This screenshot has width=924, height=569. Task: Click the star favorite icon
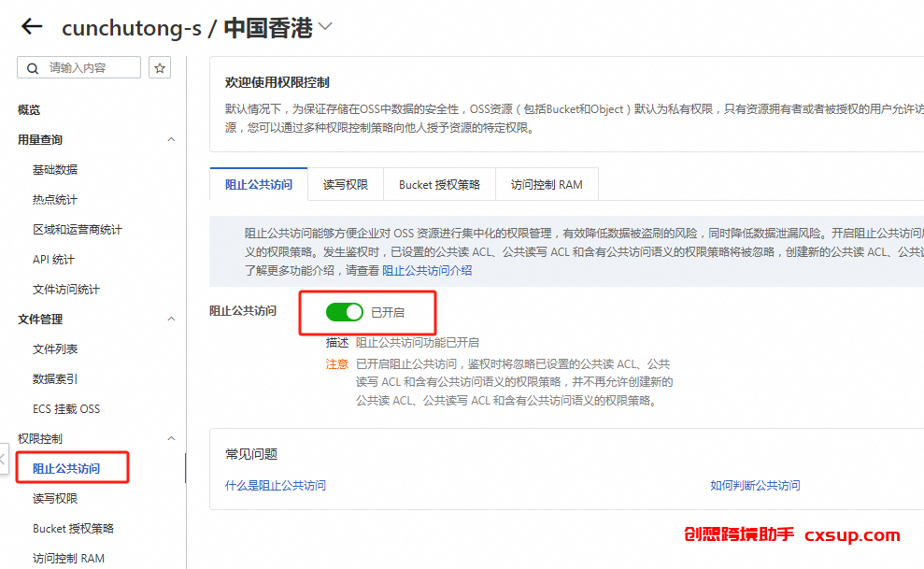pyautogui.click(x=160, y=67)
